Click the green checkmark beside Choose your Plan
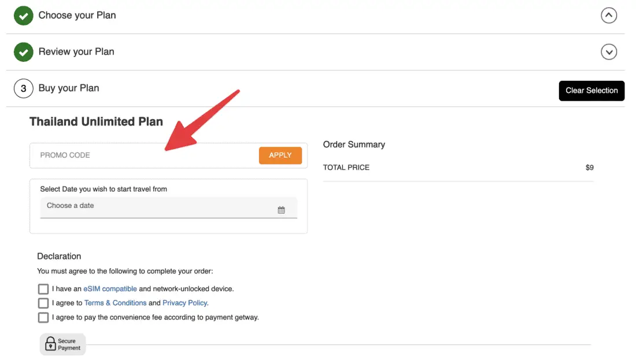 (23, 16)
